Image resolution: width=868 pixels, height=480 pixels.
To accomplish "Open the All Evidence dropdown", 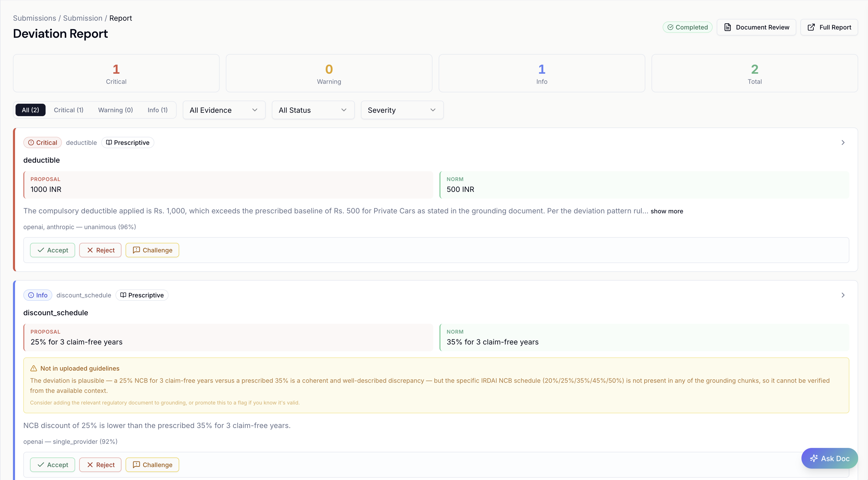I will (x=224, y=110).
